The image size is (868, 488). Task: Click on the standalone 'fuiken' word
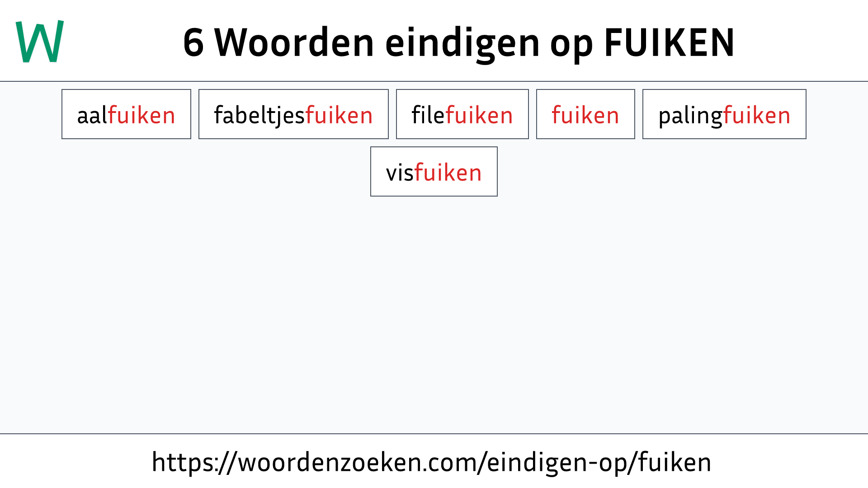585,114
